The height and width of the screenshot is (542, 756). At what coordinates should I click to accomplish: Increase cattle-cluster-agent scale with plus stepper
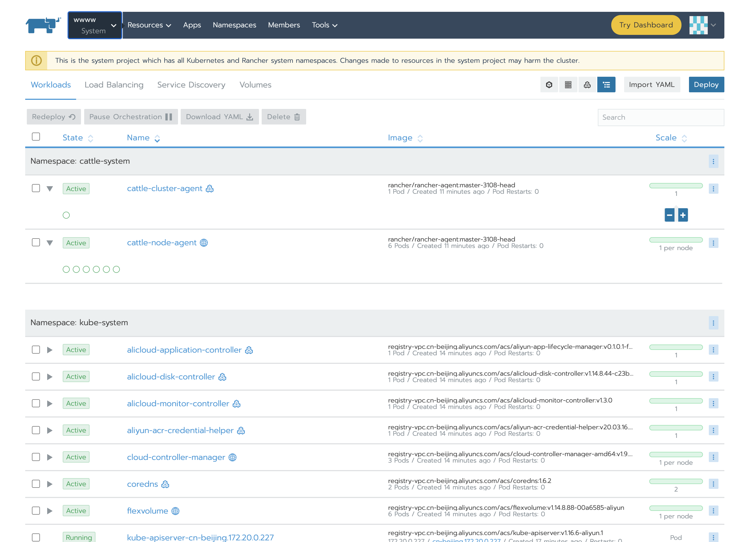(x=683, y=215)
